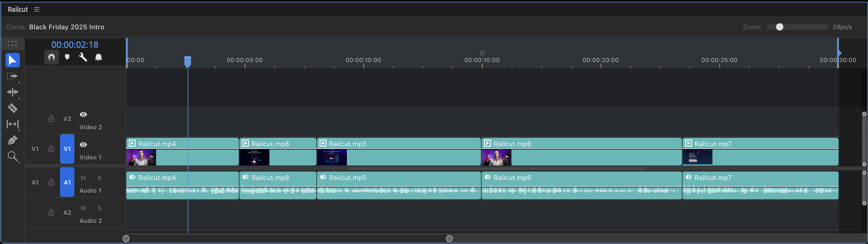Click the 00:00:10:00 ruler label
Image resolution: width=868 pixels, height=244 pixels.
(x=363, y=60)
